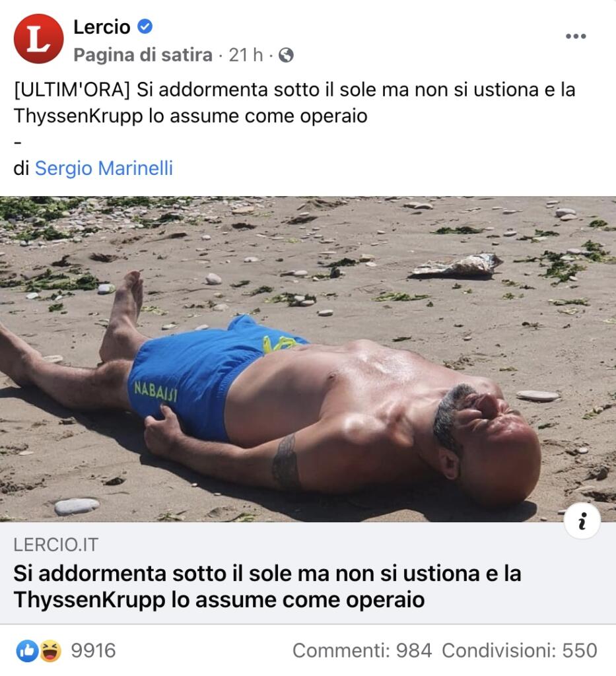Open 'Commenti: 984' comments list
The height and width of the screenshot is (676, 616).
coord(362,651)
